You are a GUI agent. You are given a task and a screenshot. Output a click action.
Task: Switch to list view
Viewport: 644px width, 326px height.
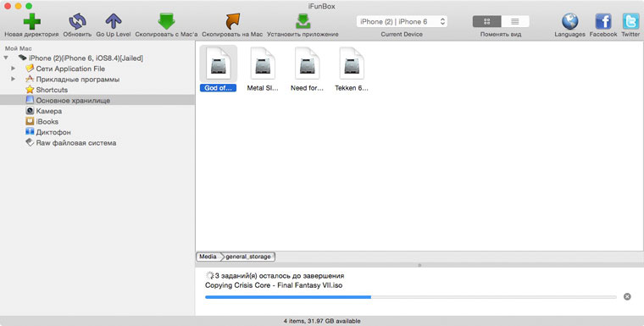tap(515, 21)
